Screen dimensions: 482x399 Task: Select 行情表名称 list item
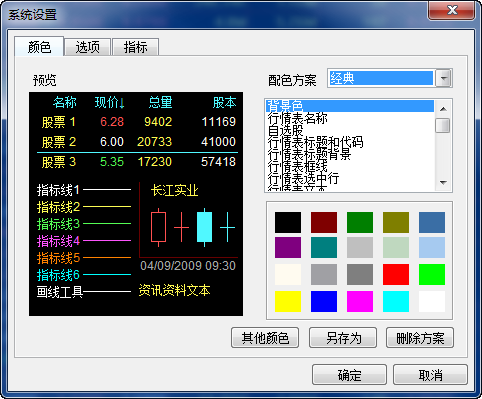click(x=350, y=118)
